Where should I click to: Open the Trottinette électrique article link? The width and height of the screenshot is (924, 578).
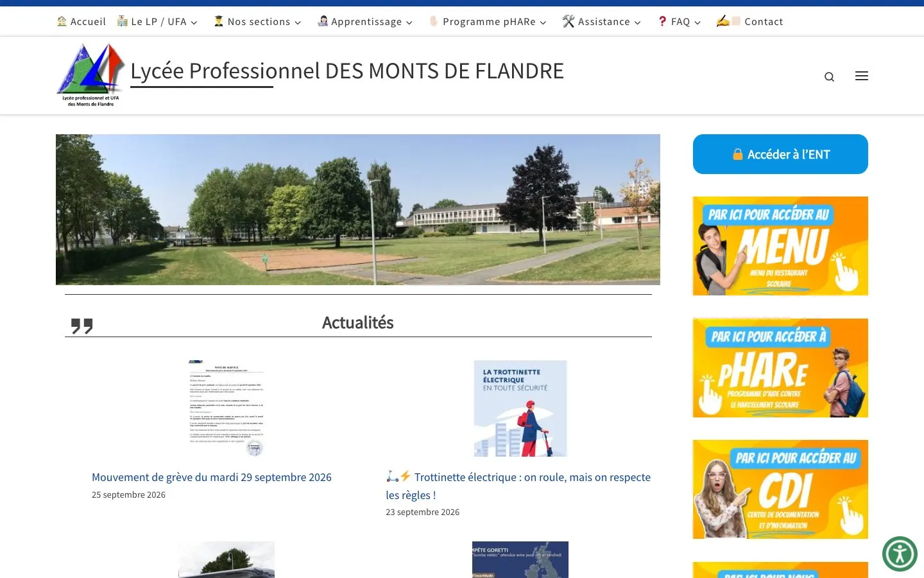click(518, 486)
